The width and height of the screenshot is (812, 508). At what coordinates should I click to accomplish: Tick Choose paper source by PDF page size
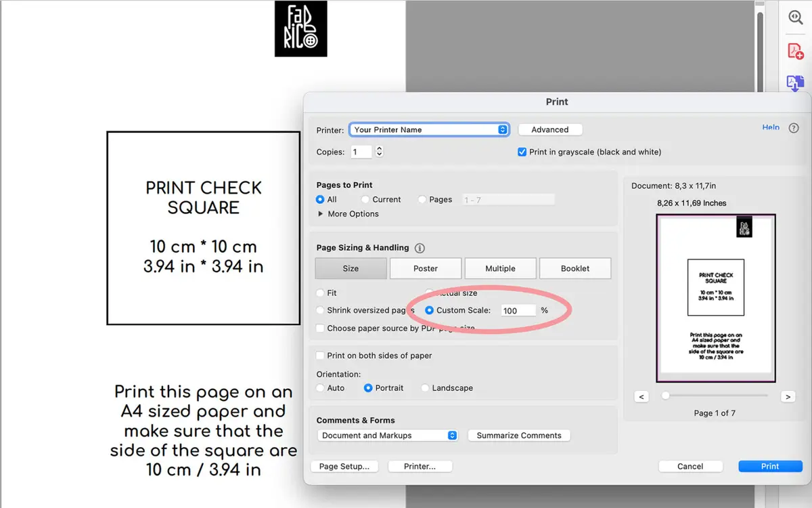pos(321,328)
